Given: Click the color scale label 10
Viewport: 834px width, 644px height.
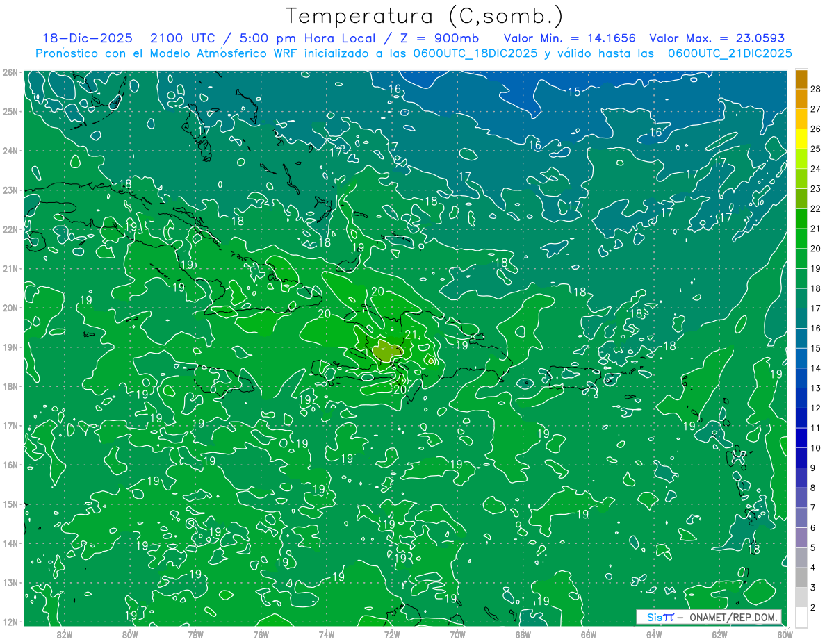Looking at the screenshot, I should (815, 448).
